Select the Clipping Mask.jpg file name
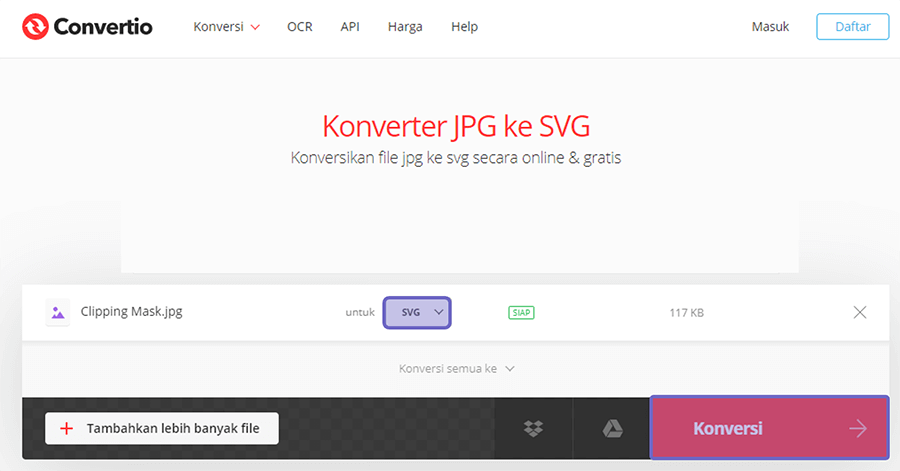900x471 pixels. coord(131,312)
